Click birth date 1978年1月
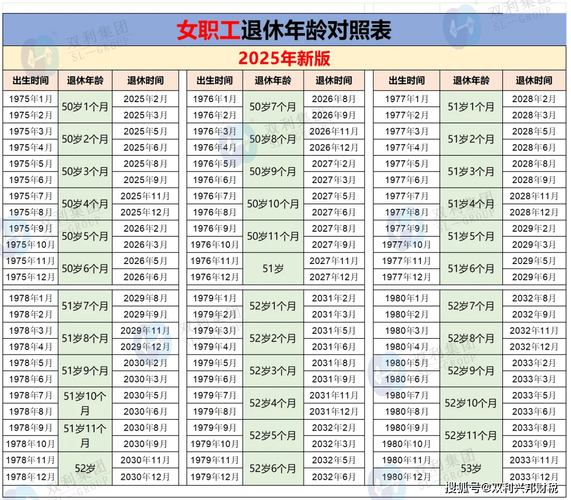571x500 pixels. click(31, 298)
